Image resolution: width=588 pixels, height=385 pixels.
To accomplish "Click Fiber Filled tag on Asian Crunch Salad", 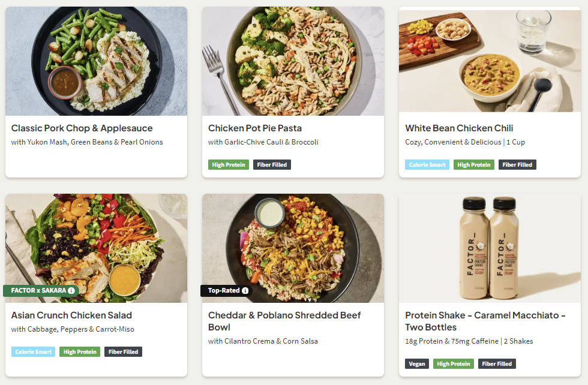I will pyautogui.click(x=123, y=352).
